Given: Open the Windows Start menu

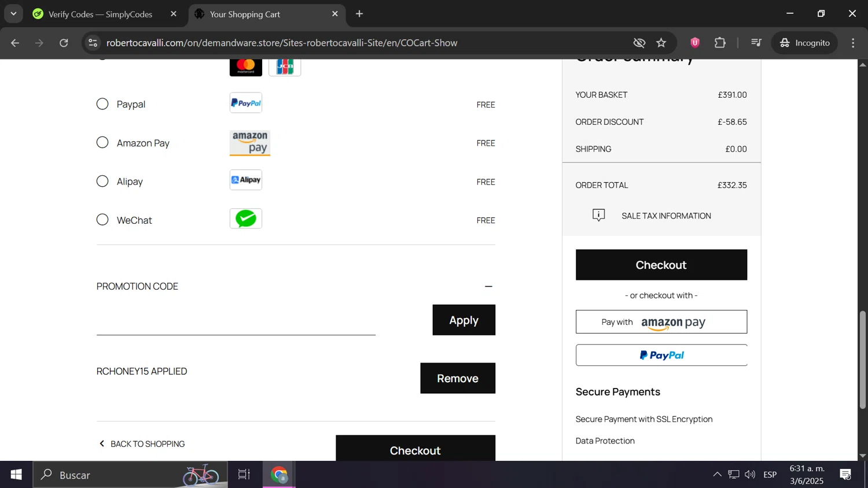Looking at the screenshot, I should pos(16,475).
